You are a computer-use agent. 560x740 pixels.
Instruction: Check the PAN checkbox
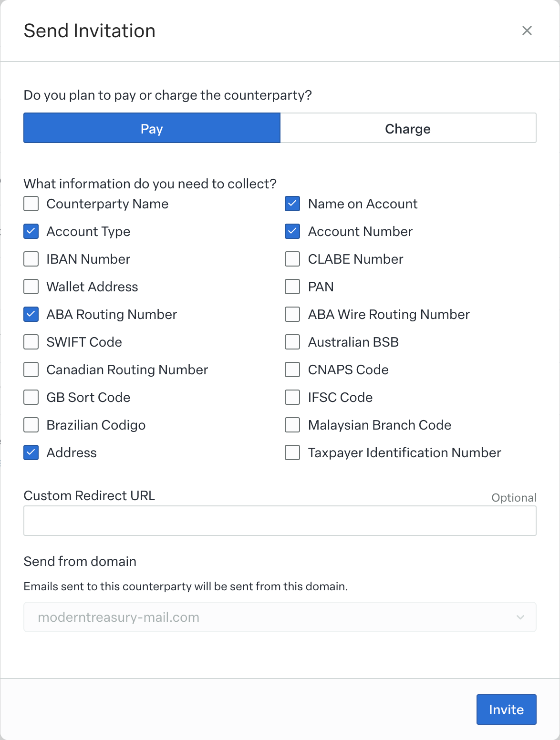pyautogui.click(x=292, y=287)
